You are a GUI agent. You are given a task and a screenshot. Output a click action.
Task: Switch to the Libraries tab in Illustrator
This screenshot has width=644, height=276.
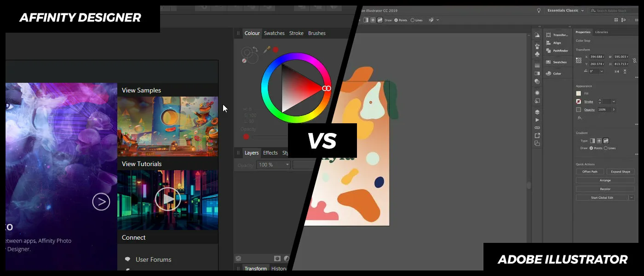pyautogui.click(x=602, y=32)
